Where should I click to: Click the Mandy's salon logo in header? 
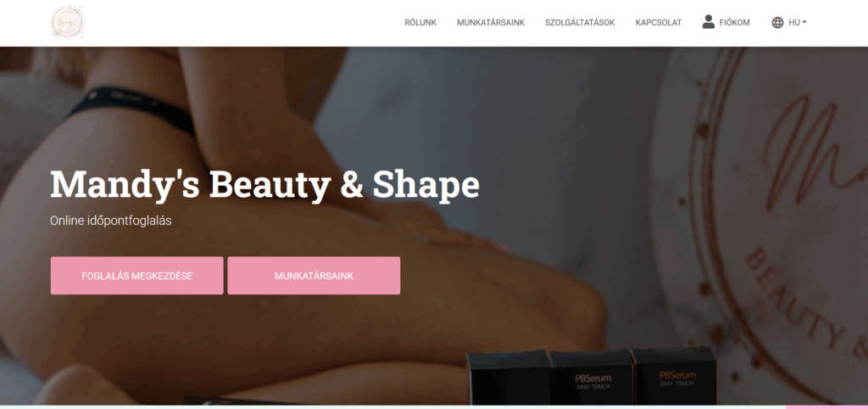tap(68, 23)
